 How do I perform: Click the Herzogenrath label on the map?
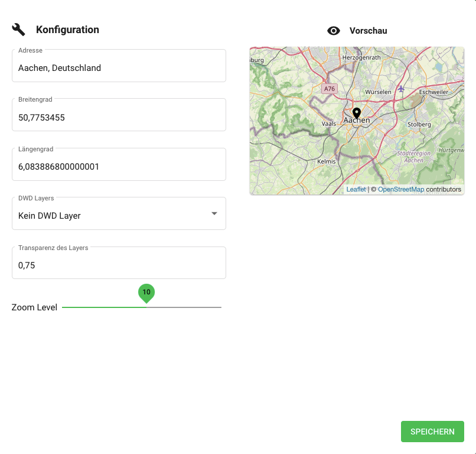362,57
